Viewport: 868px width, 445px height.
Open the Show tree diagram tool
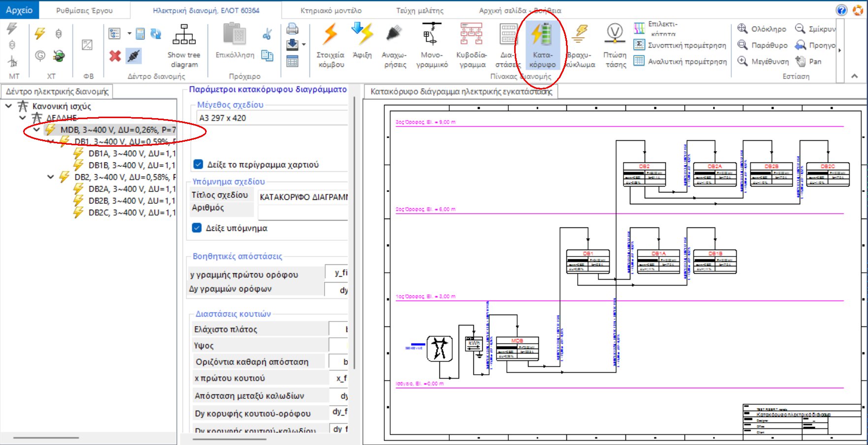[184, 46]
